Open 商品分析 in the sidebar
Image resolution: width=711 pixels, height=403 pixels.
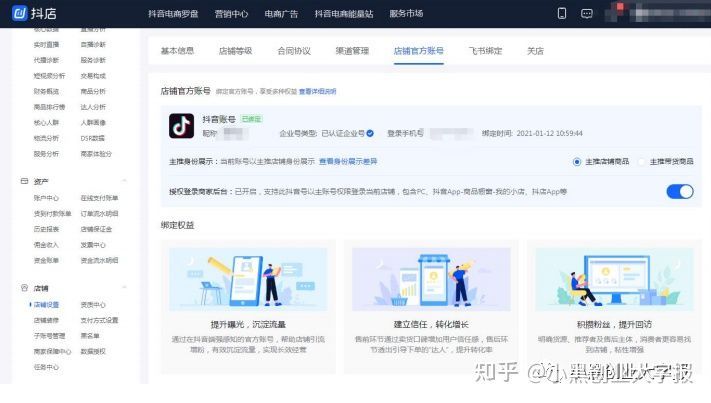pyautogui.click(x=93, y=91)
